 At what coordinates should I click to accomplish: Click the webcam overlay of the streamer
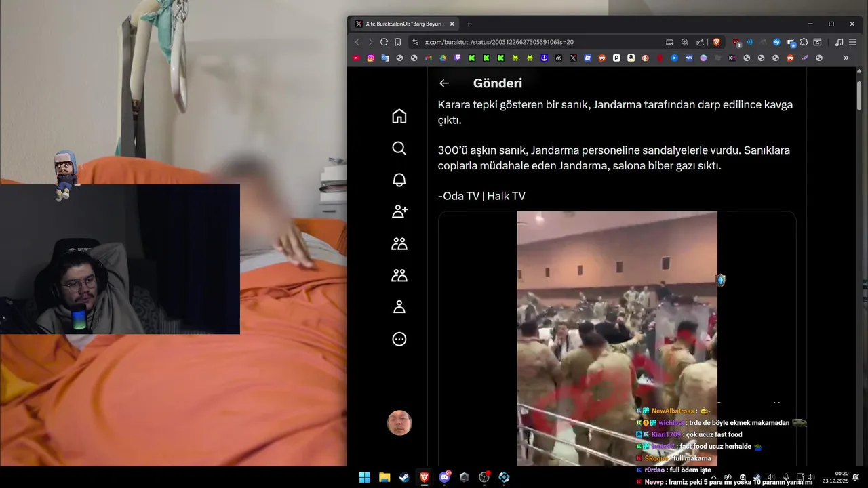pos(120,259)
